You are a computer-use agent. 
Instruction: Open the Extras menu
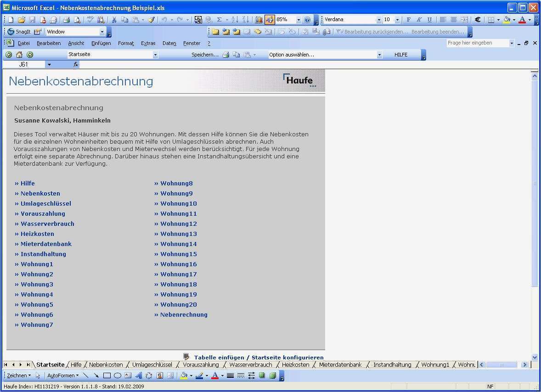click(x=148, y=43)
